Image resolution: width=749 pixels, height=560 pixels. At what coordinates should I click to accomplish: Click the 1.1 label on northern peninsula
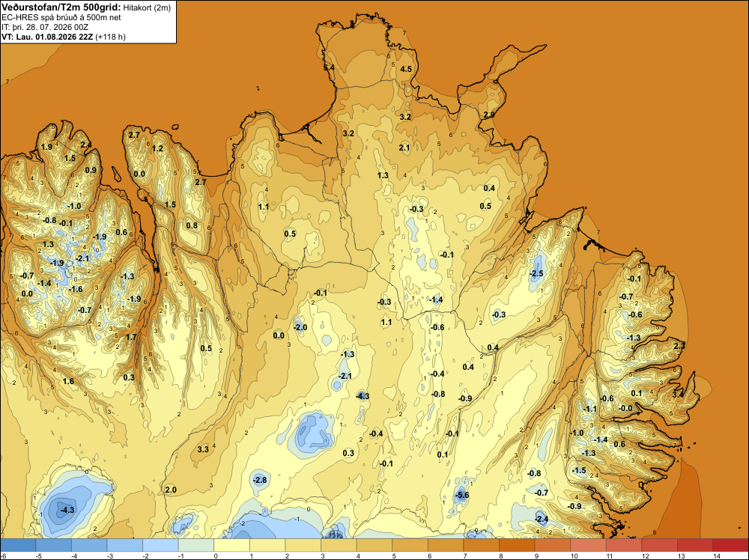point(264,207)
